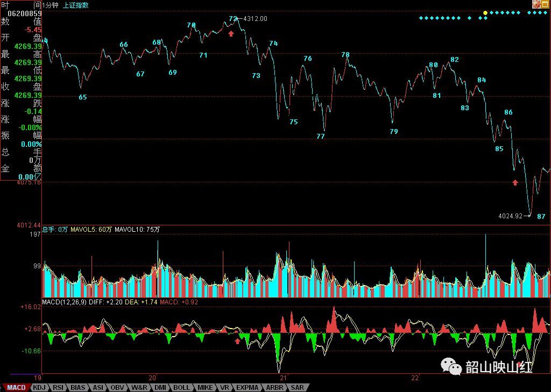The width and height of the screenshot is (551, 392).
Task: Click wave label 78 on the chart
Action: click(345, 54)
